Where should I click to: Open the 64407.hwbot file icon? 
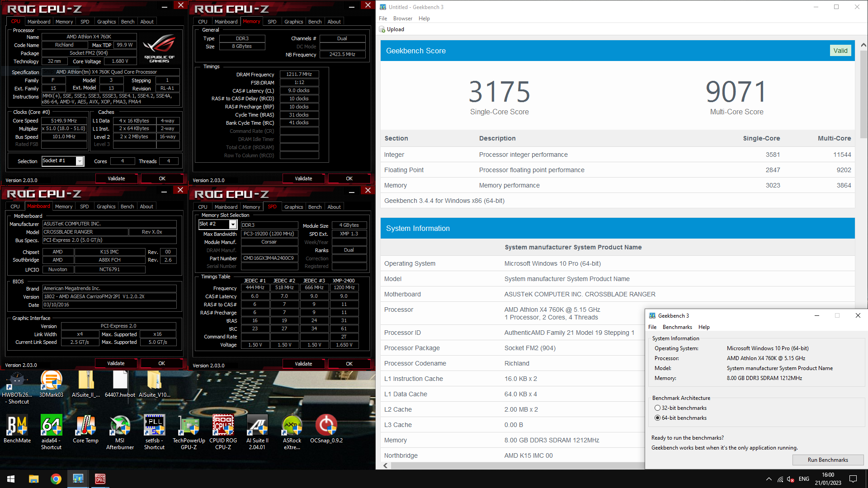(x=120, y=385)
